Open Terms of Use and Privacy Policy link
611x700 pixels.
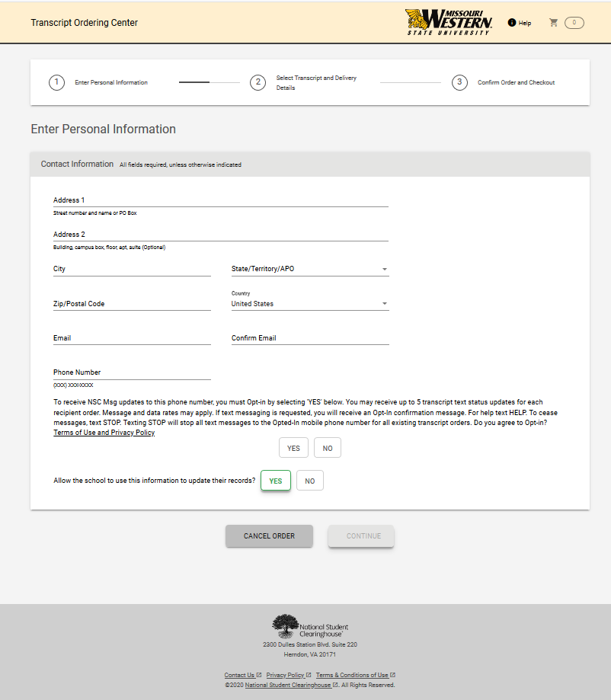[104, 433]
